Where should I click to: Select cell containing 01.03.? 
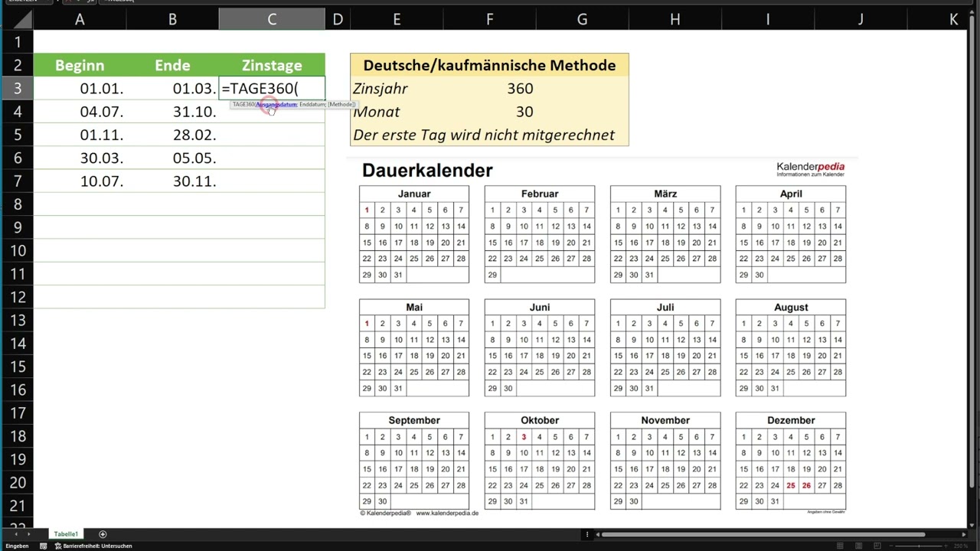[172, 89]
